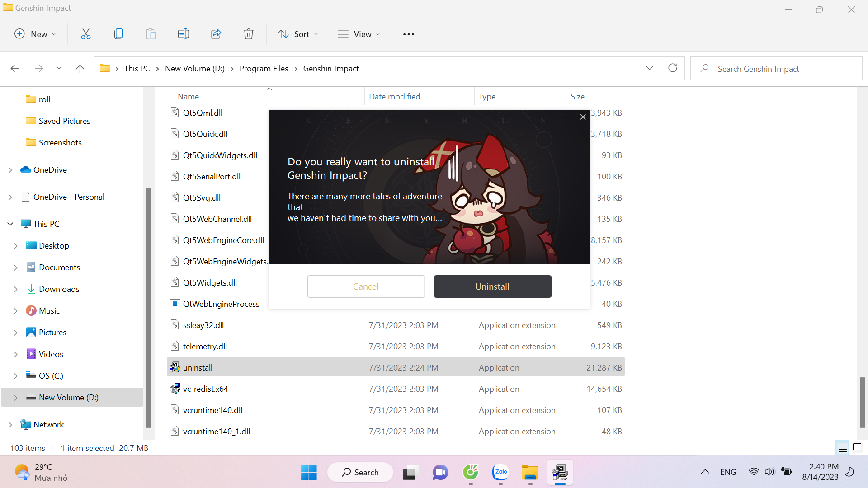Screen dimensions: 868x488
Task: Open the See more (three dots) menu
Action: (409, 34)
